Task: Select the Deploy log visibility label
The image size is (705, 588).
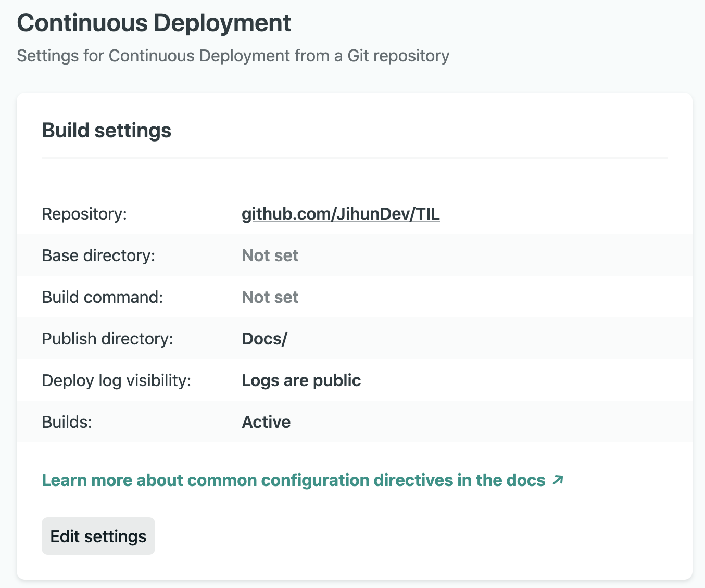Action: tap(117, 380)
